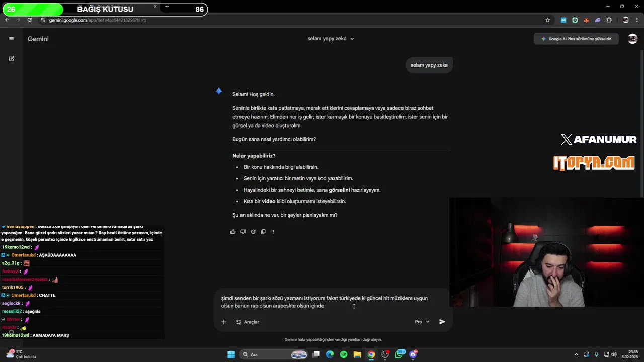
Task: Open Task View on the taskbar
Action: 316,354
